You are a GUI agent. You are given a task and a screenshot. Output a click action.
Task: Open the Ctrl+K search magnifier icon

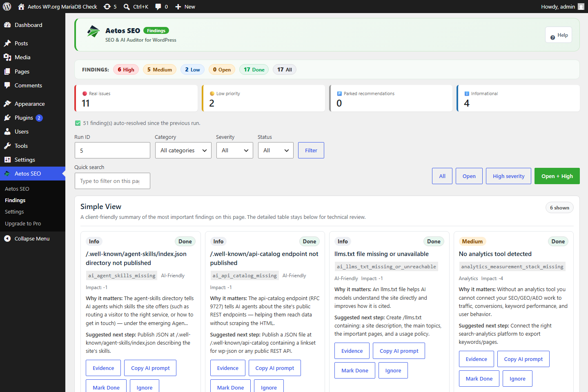click(127, 7)
